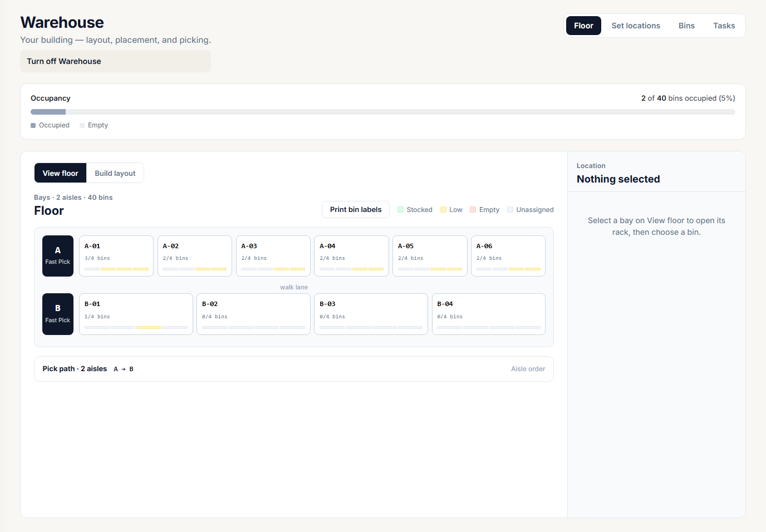Image resolution: width=766 pixels, height=532 pixels.
Task: Click the Occupied legend swatch
Action: click(33, 126)
